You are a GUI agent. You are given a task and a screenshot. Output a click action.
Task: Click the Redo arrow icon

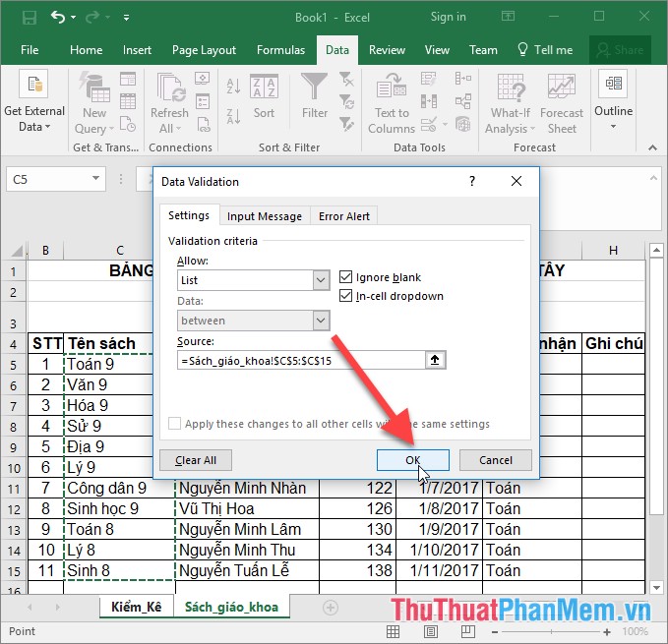pos(92,18)
